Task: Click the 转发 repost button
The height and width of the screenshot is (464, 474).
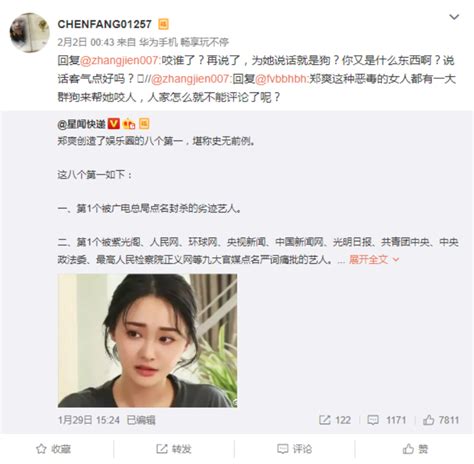Action: (x=174, y=449)
